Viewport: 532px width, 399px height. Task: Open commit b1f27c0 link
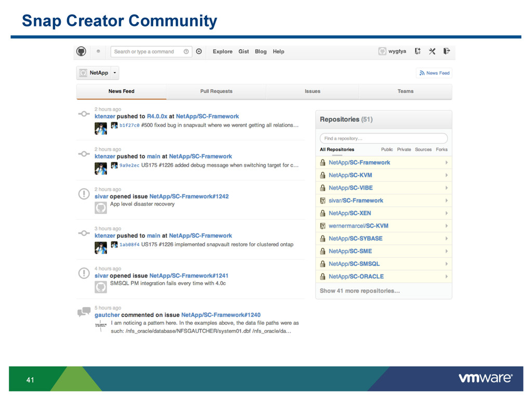pyautogui.click(x=129, y=125)
